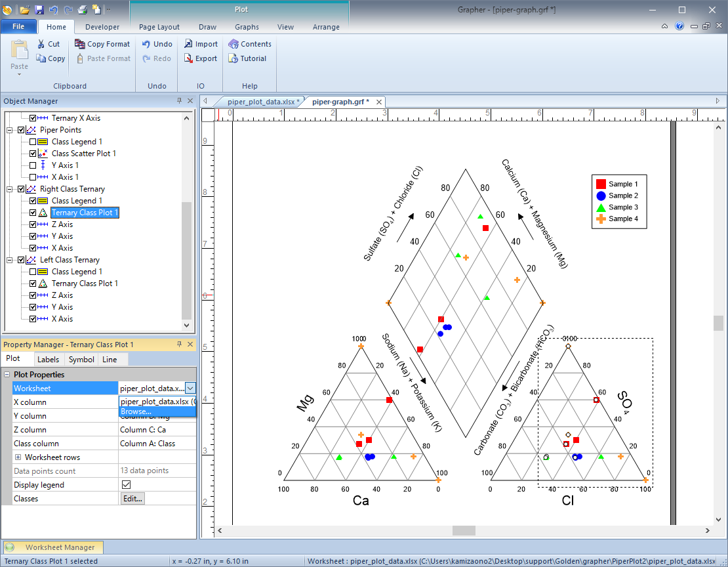Enable the X Axis 1 checkbox
Image resolution: width=728 pixels, height=567 pixels.
pos(33,177)
